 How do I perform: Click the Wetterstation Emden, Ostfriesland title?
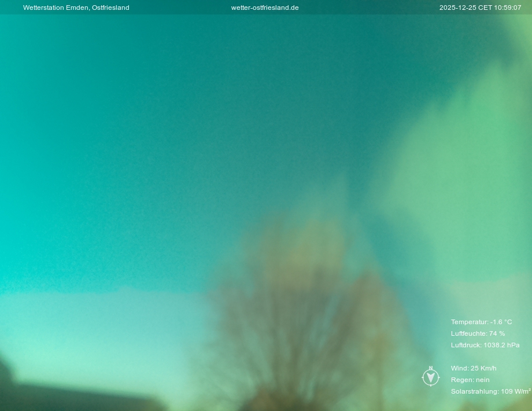[76, 8]
